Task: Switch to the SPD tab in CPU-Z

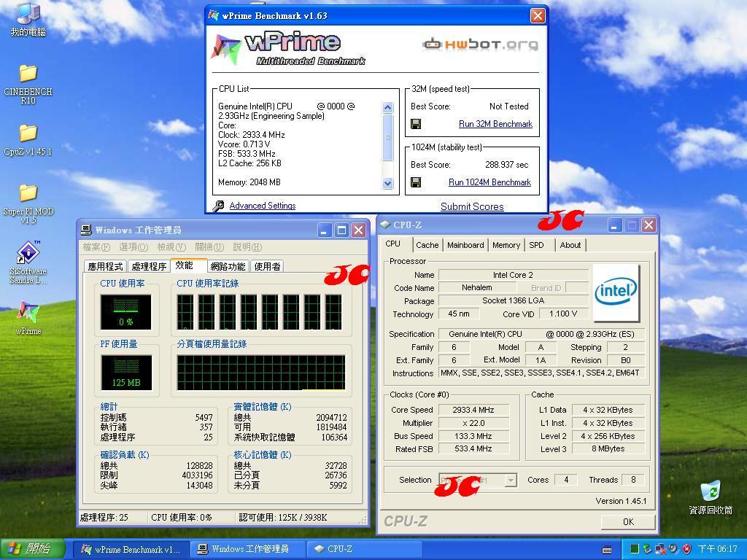Action: point(536,245)
